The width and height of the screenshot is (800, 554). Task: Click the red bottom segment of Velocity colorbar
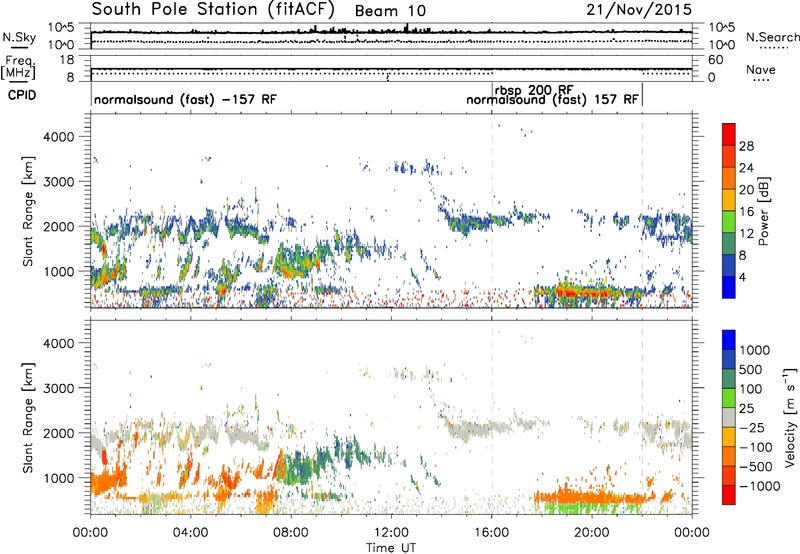pyautogui.click(x=729, y=495)
